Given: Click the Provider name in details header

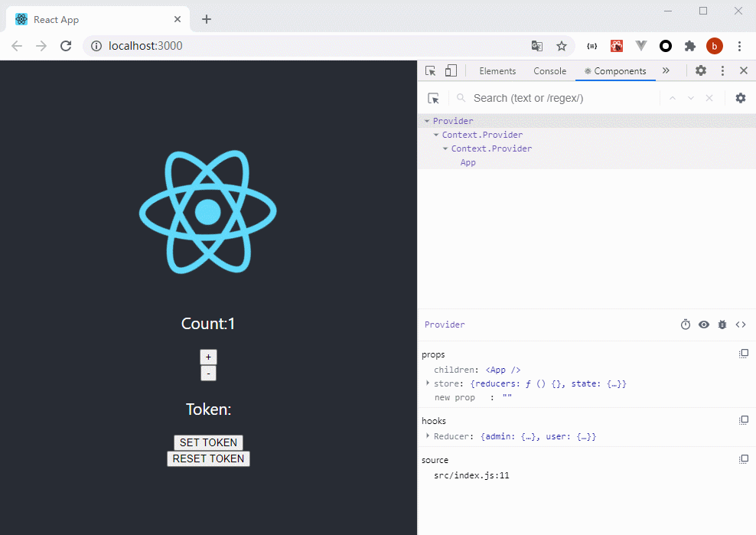Looking at the screenshot, I should pos(445,325).
